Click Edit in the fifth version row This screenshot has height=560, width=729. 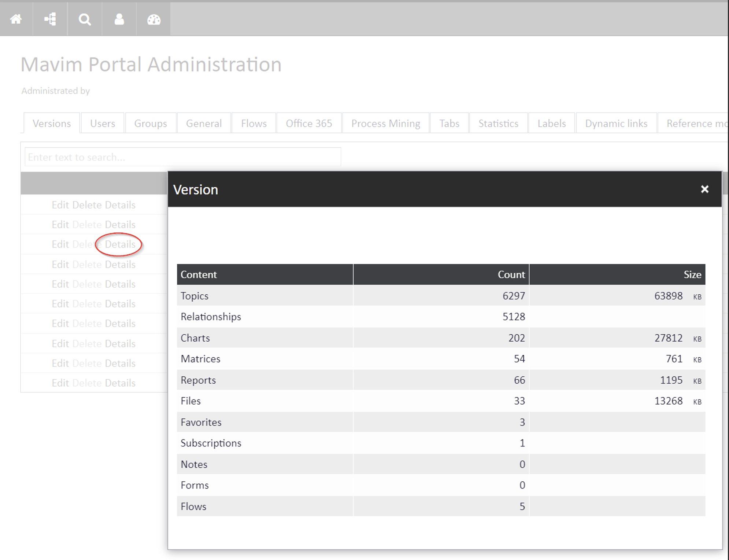[60, 284]
